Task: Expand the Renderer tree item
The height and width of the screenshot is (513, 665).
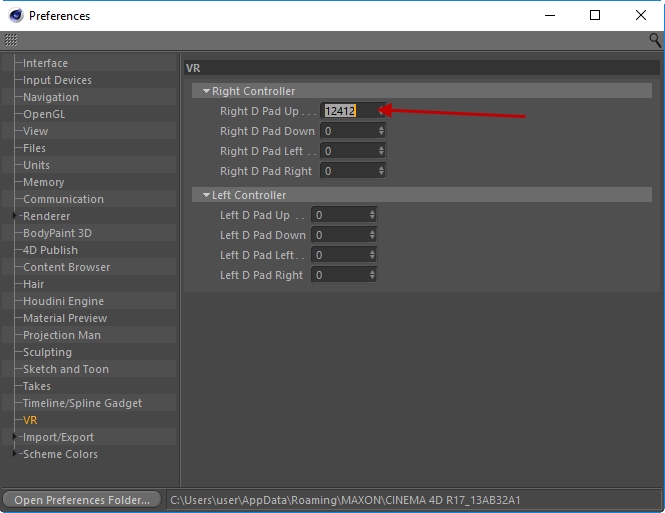Action: (14, 216)
